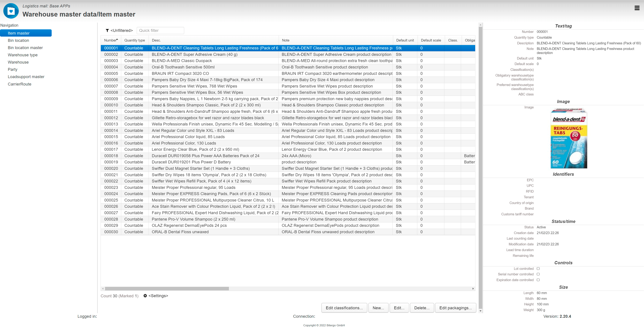Click the Quick filter input field
This screenshot has height=328, width=644.
[x=160, y=31]
